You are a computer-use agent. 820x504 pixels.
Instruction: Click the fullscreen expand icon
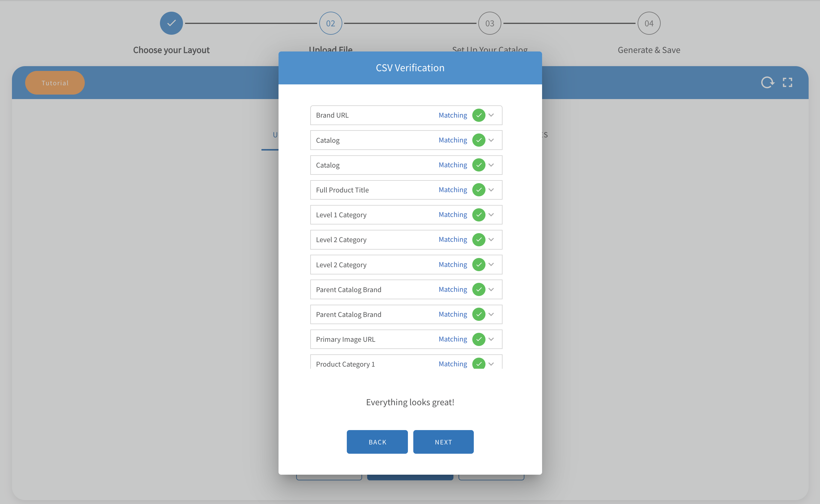tap(787, 82)
